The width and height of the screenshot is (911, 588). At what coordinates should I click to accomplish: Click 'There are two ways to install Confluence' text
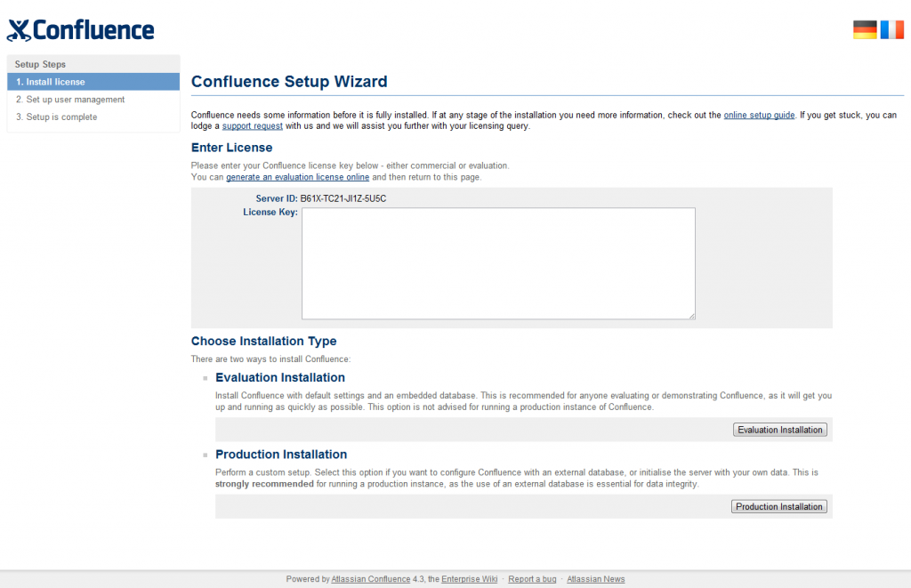click(270, 359)
